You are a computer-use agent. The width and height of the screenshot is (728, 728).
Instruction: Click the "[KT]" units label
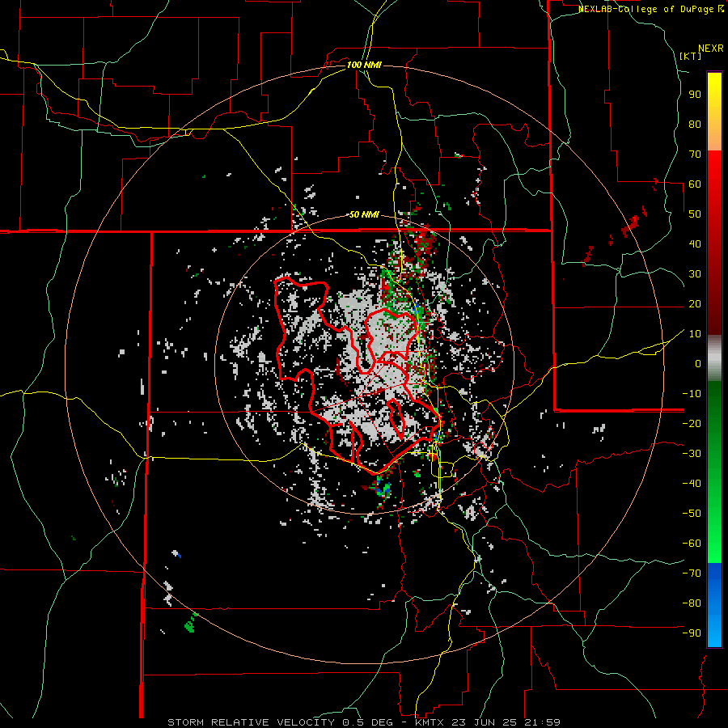tap(690, 56)
